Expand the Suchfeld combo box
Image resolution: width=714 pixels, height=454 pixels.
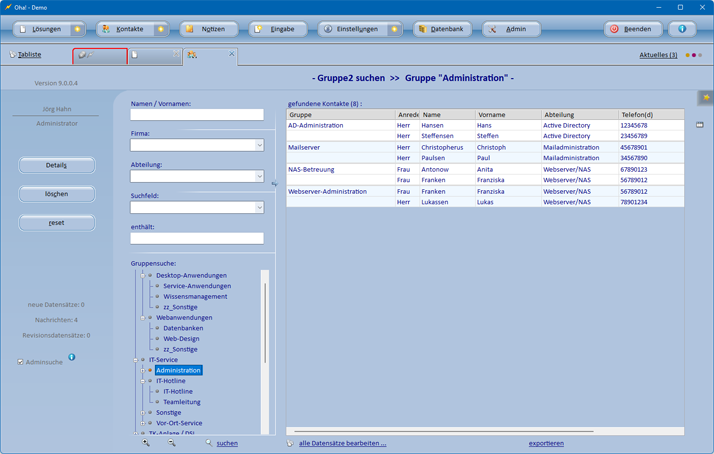coord(259,208)
